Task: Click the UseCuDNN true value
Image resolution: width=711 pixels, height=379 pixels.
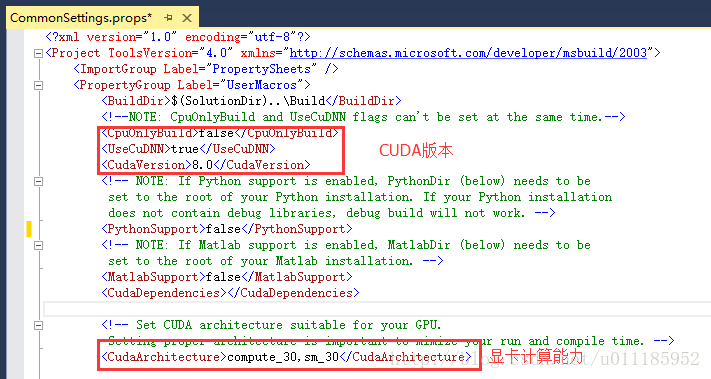Action: (x=185, y=149)
